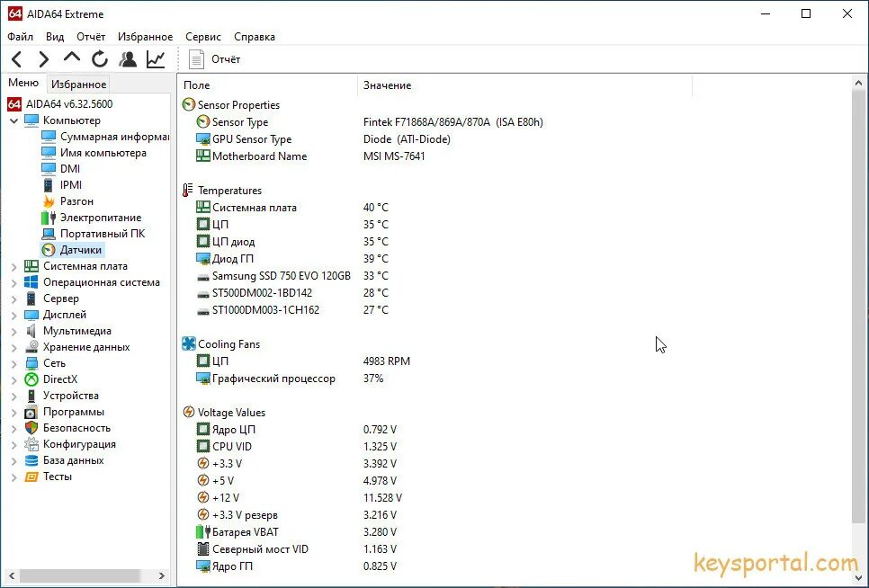Click the GPU Sensor Type row icon
The image size is (869, 588).
point(202,139)
